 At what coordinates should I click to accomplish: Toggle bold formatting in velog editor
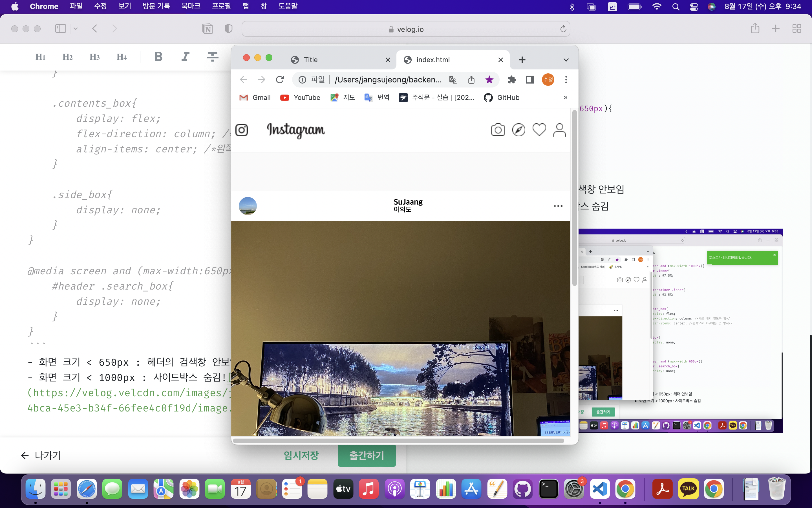[158, 56]
